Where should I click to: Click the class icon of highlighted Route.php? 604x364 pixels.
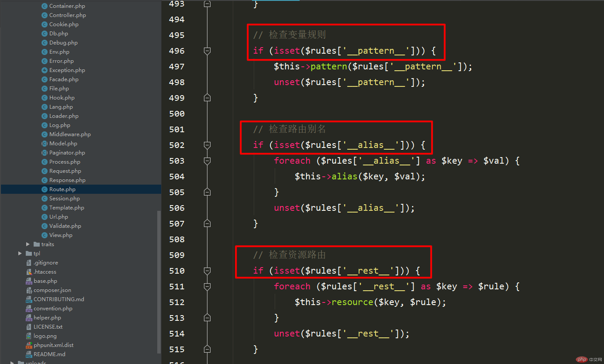(45, 189)
